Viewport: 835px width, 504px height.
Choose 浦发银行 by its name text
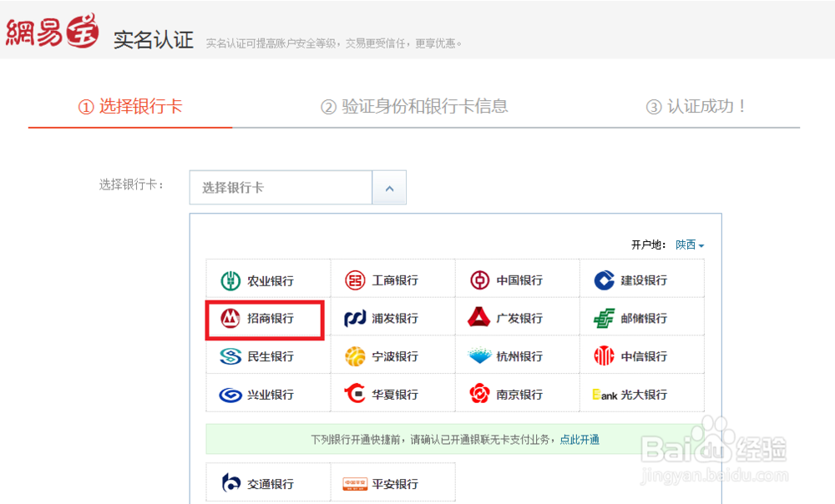point(395,318)
